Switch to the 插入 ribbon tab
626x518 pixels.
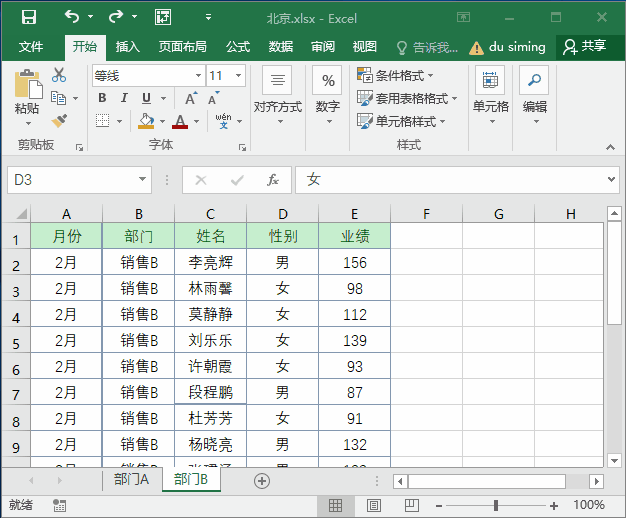pyautogui.click(x=127, y=47)
